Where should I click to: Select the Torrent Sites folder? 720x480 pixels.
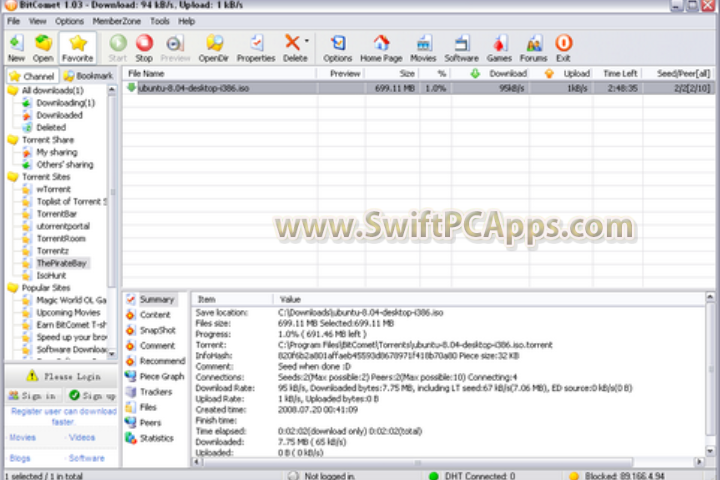pyautogui.click(x=46, y=177)
